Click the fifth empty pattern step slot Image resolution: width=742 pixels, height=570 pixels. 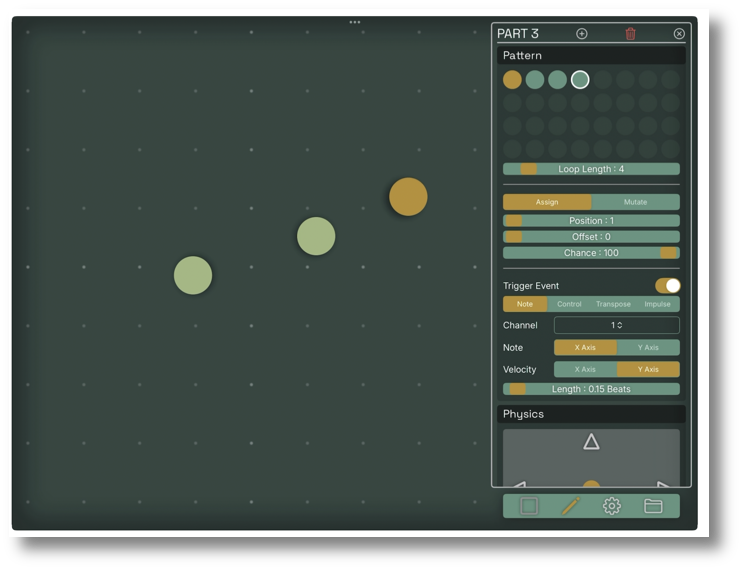pos(603,79)
